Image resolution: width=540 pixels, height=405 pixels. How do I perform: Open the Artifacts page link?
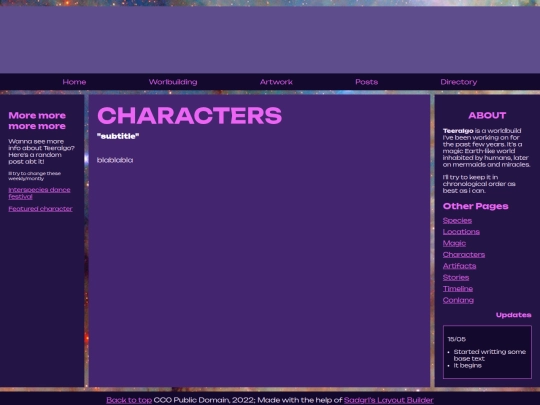[459, 266]
